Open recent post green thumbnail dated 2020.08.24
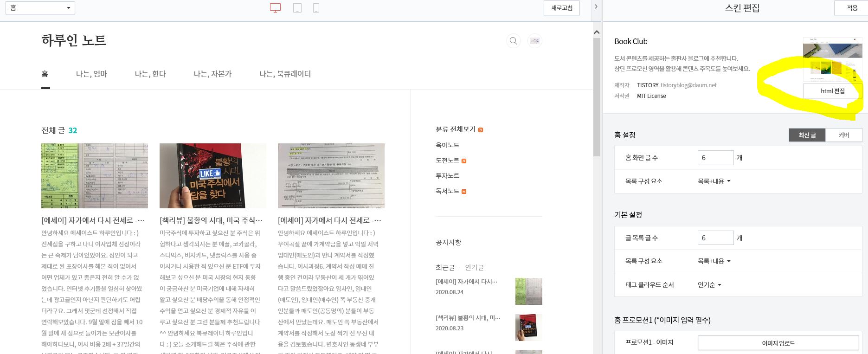This screenshot has width=868, height=354. click(x=529, y=291)
